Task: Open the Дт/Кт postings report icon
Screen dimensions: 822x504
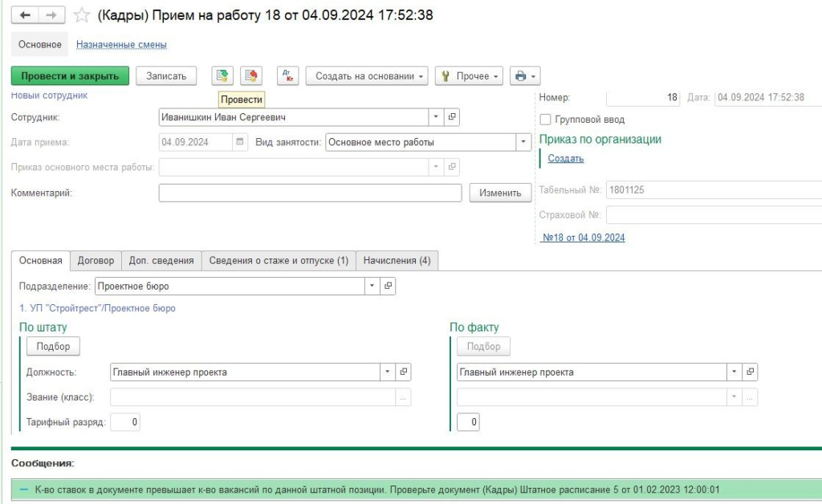Action: pos(287,75)
